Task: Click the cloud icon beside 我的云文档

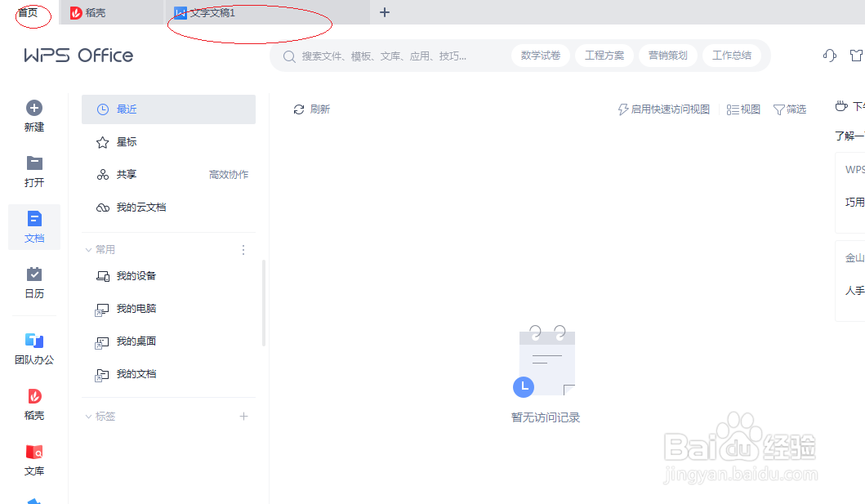Action: [x=103, y=207]
